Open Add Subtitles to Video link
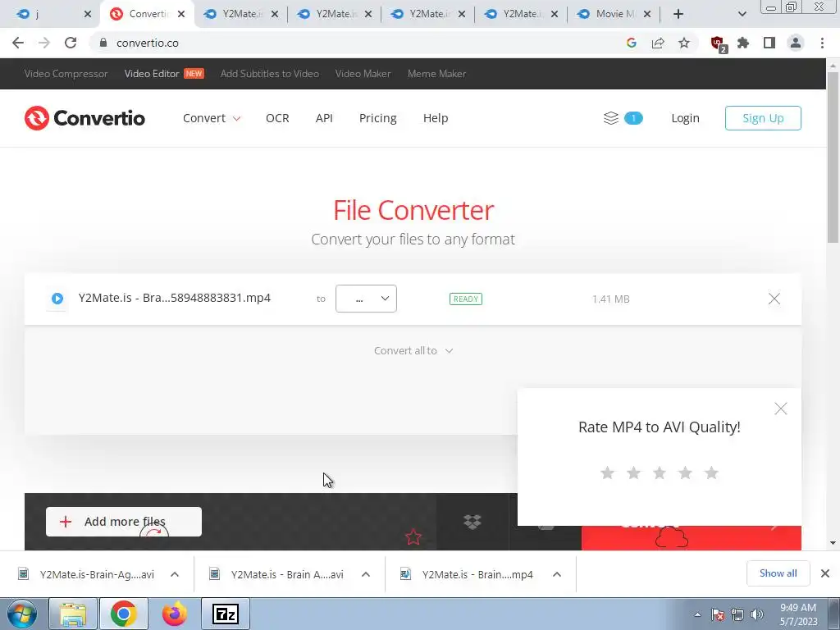This screenshot has height=630, width=840. pyautogui.click(x=269, y=73)
